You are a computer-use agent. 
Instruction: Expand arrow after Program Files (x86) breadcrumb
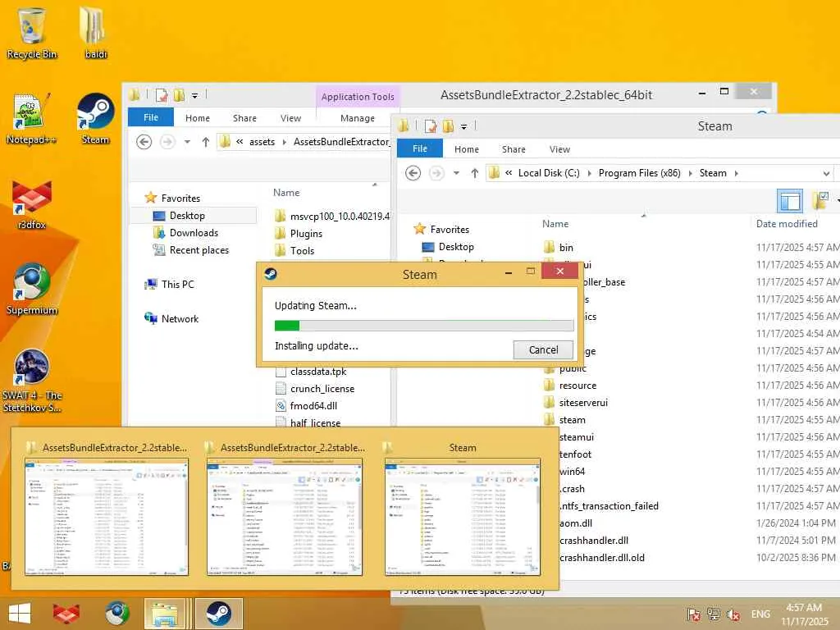(x=690, y=173)
